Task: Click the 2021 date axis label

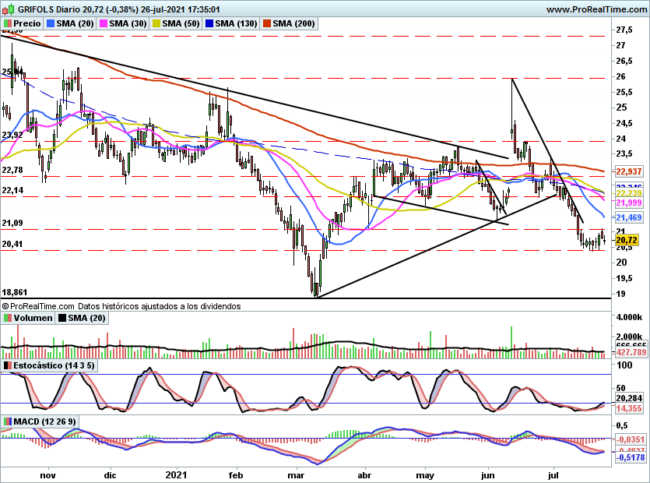Action: 176,475
